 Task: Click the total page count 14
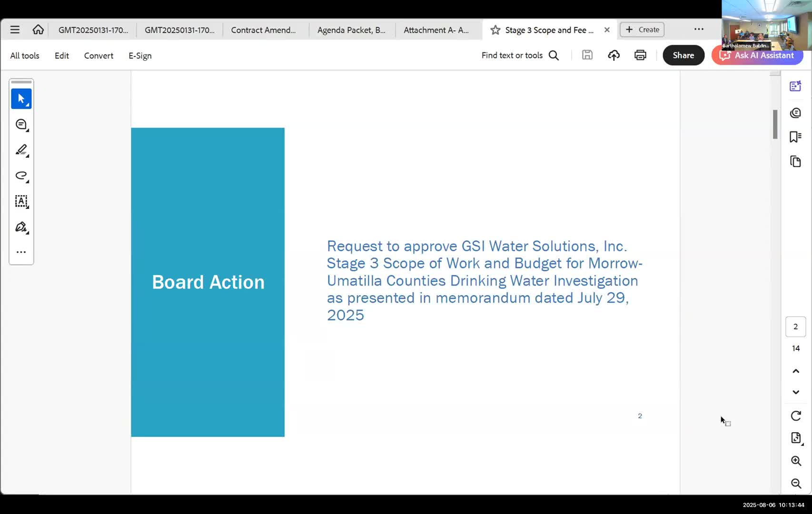coord(796,348)
